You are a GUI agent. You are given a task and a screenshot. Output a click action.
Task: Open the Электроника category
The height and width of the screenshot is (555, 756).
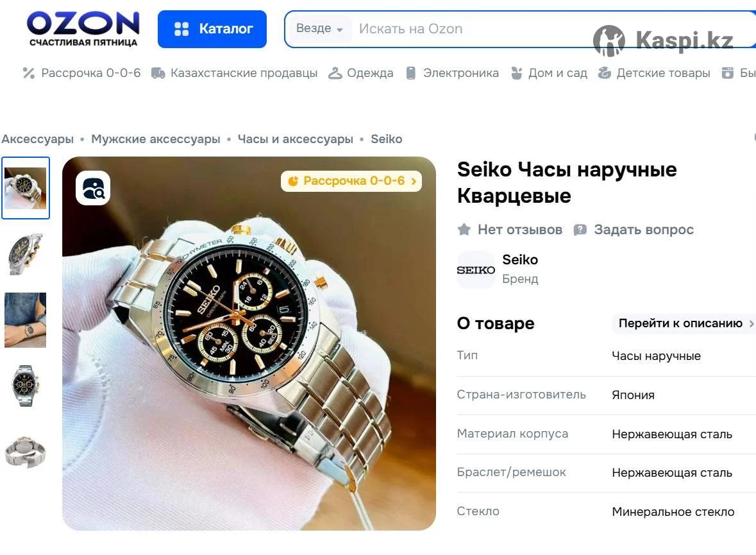[x=452, y=73]
